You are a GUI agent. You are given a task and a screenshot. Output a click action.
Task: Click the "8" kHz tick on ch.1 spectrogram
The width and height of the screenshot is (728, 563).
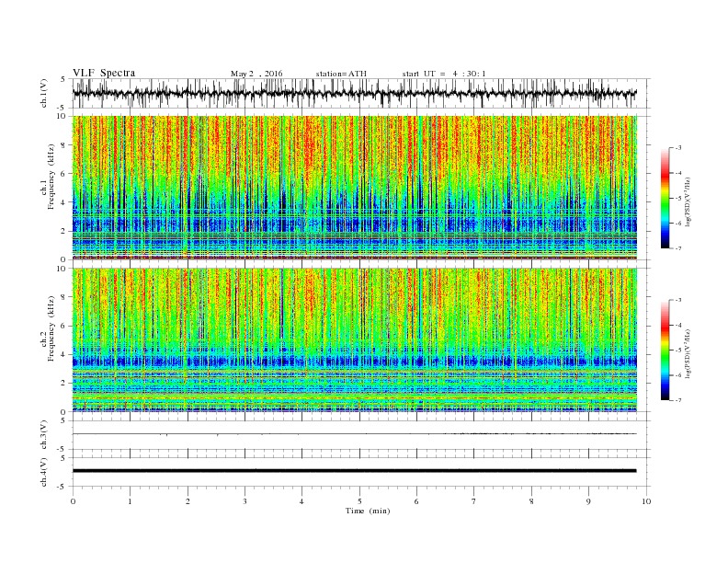click(x=63, y=145)
